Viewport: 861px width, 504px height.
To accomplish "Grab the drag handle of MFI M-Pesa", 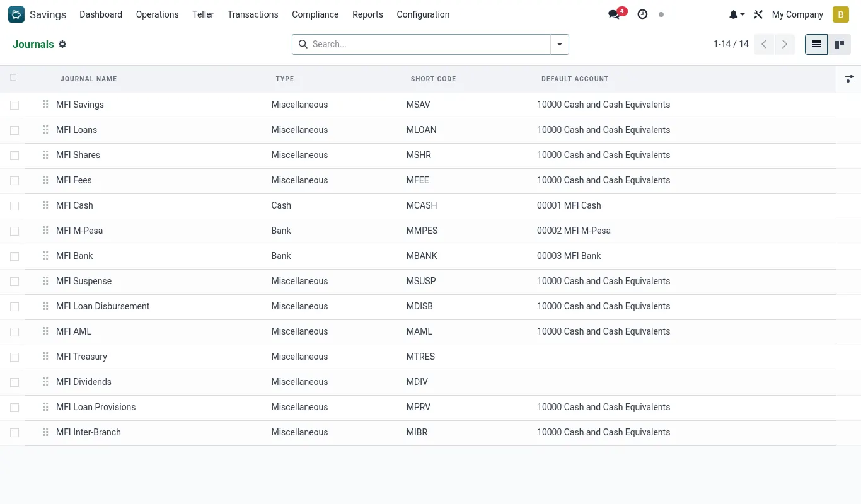I will click(45, 231).
